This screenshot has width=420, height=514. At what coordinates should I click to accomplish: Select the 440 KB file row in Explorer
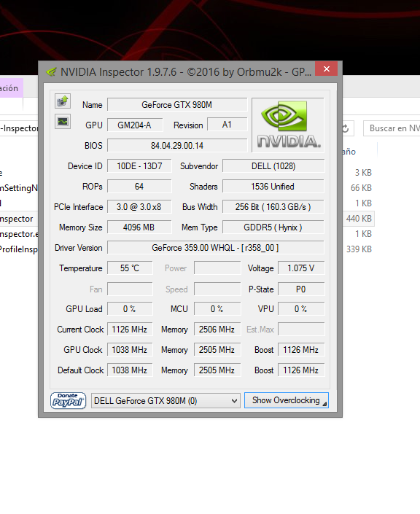click(358, 219)
